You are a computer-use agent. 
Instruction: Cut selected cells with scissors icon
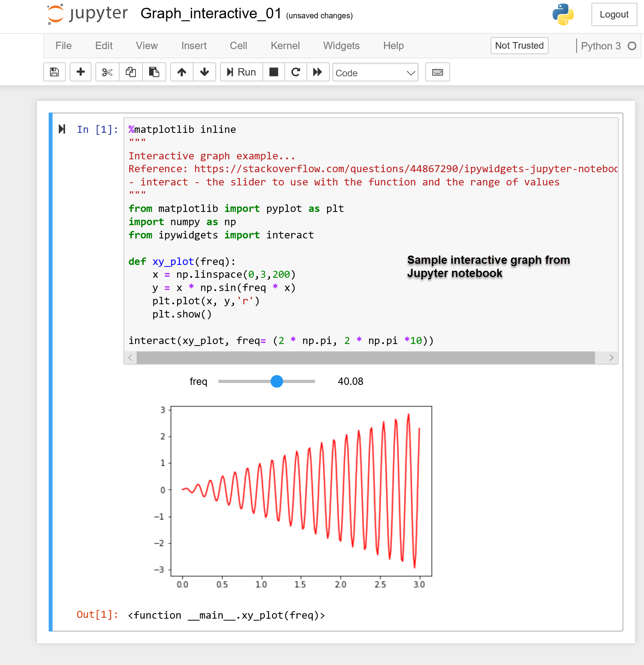coord(107,72)
